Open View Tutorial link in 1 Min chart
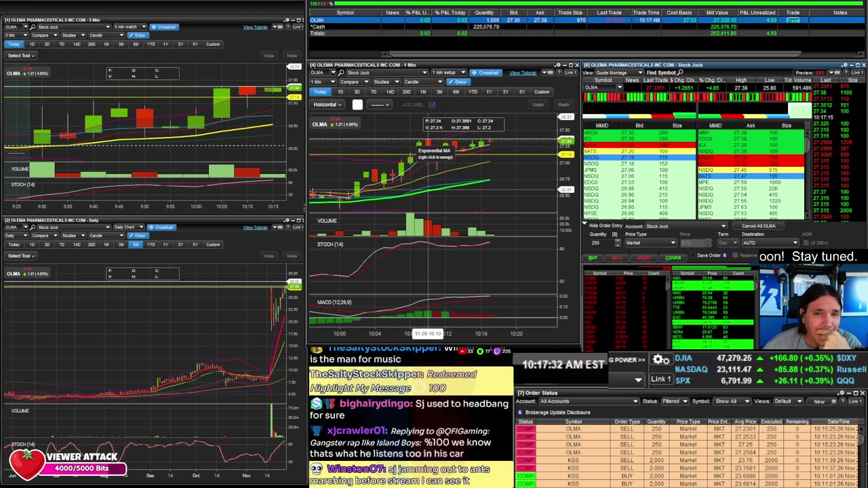Screen dimensions: 868x488 pos(523,73)
